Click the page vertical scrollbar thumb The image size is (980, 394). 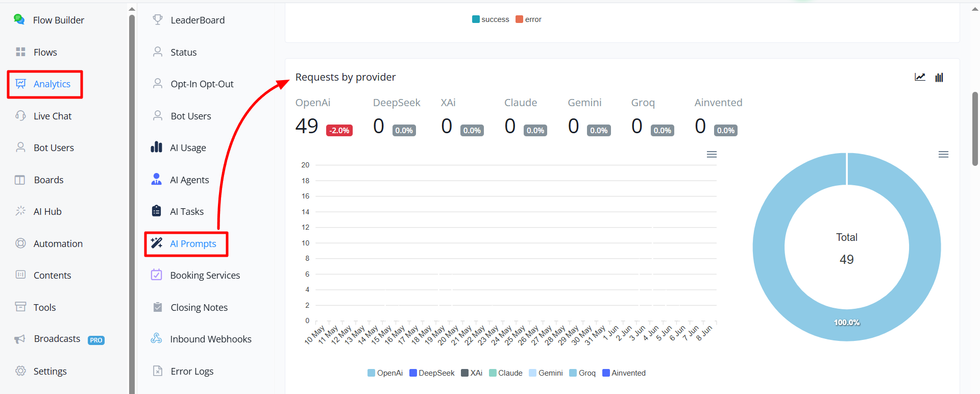tap(975, 129)
